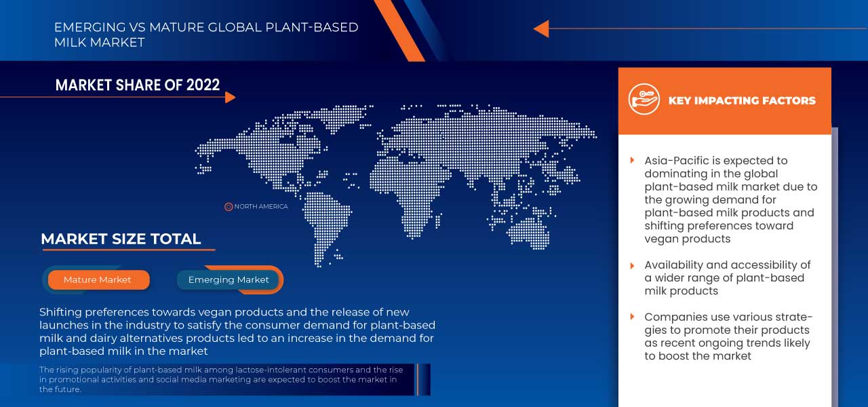Click the orange arrow under Market Share of 2022
Image resolution: width=868 pixels, height=407 pixels.
click(x=230, y=98)
